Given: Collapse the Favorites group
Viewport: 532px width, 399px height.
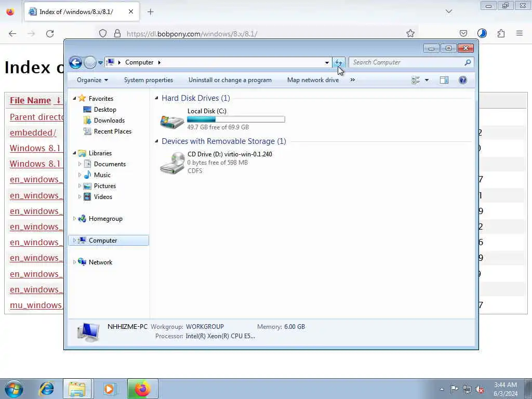Looking at the screenshot, I should click(x=75, y=98).
